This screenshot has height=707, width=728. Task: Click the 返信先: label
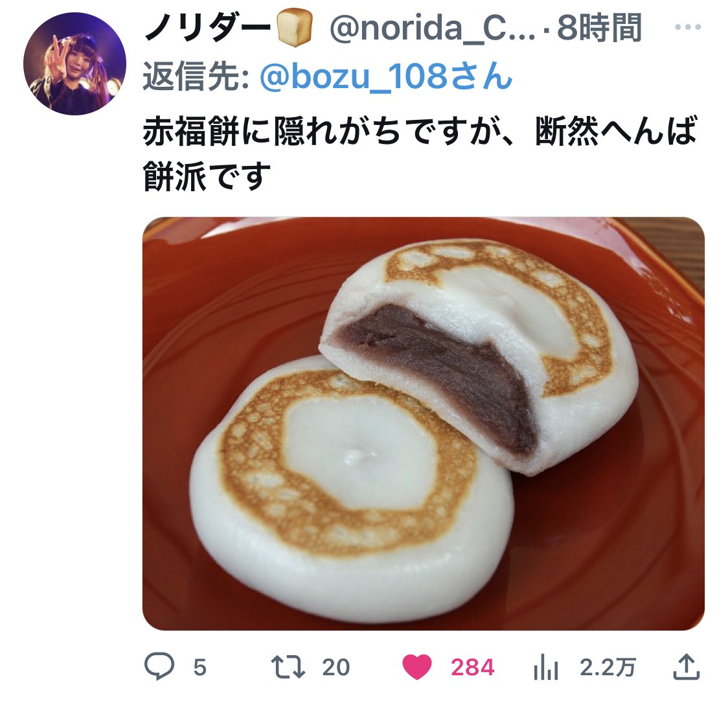(x=196, y=76)
